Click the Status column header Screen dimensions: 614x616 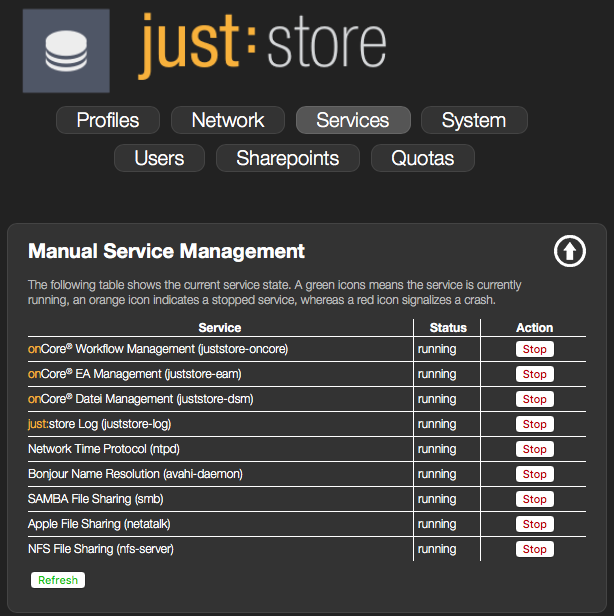[x=448, y=328]
